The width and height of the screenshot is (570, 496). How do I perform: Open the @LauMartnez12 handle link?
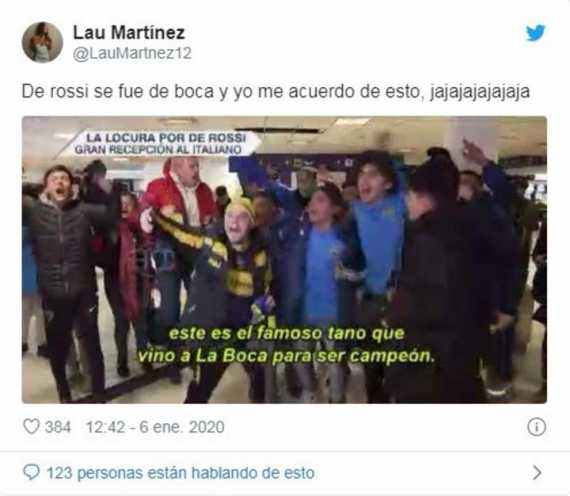(x=132, y=53)
